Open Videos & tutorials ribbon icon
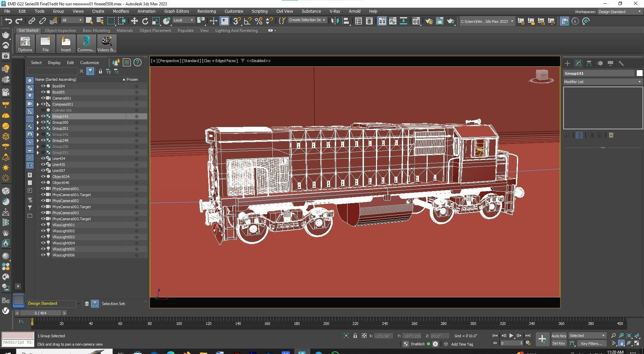Viewport: 644px width, 354px height. click(x=107, y=44)
